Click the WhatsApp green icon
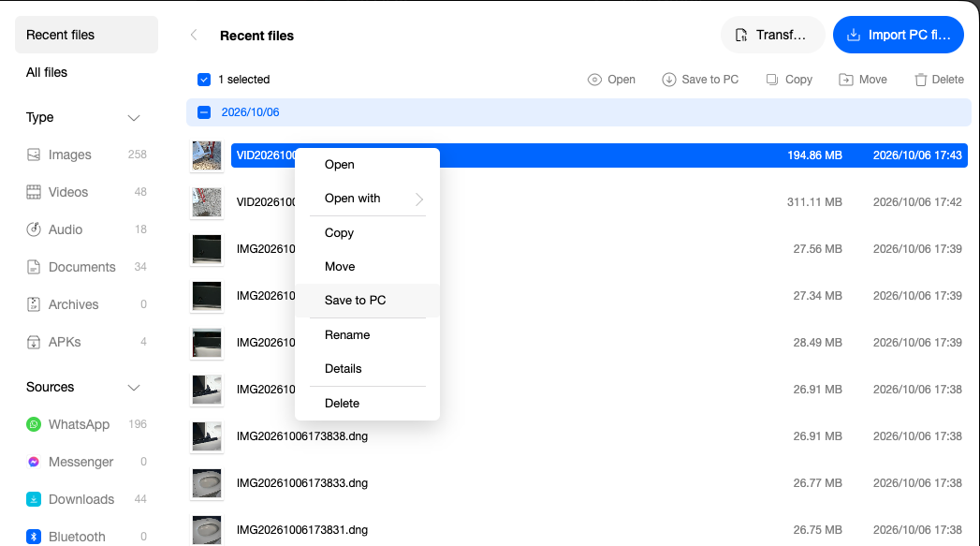This screenshot has height=546, width=980. [34, 424]
